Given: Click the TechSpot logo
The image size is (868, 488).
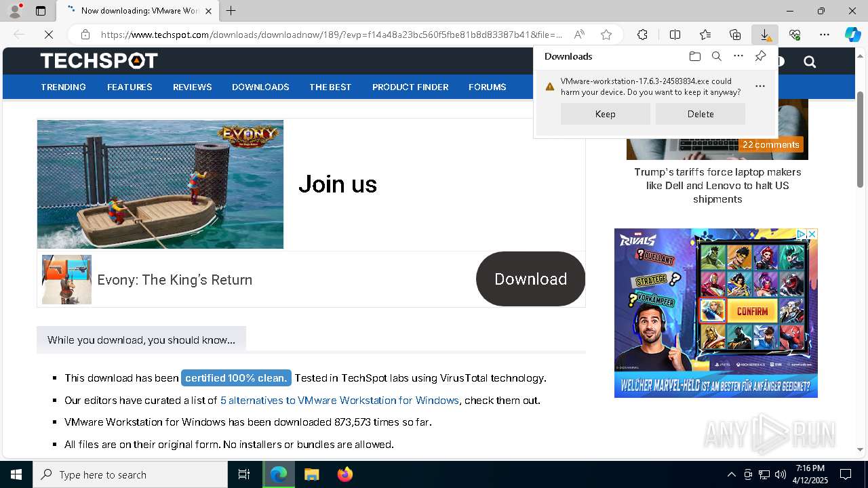Looking at the screenshot, I should click(99, 61).
